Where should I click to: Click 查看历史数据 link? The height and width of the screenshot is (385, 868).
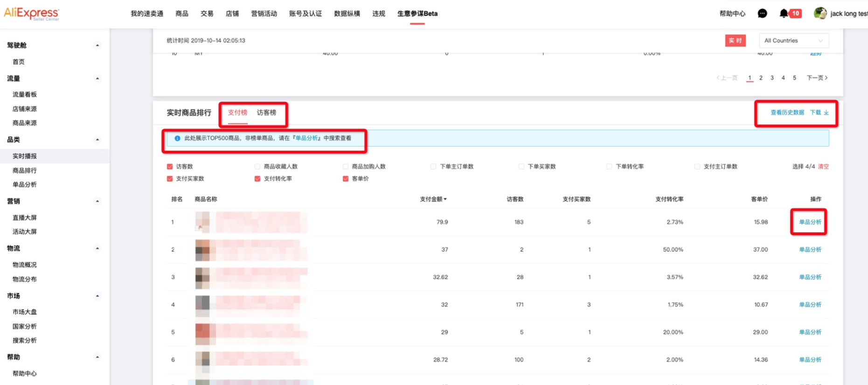click(x=787, y=112)
